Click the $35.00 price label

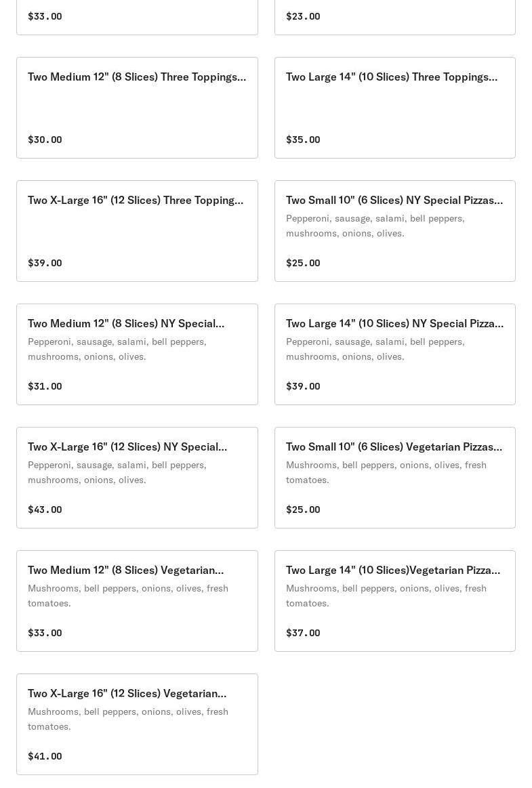[x=303, y=140]
